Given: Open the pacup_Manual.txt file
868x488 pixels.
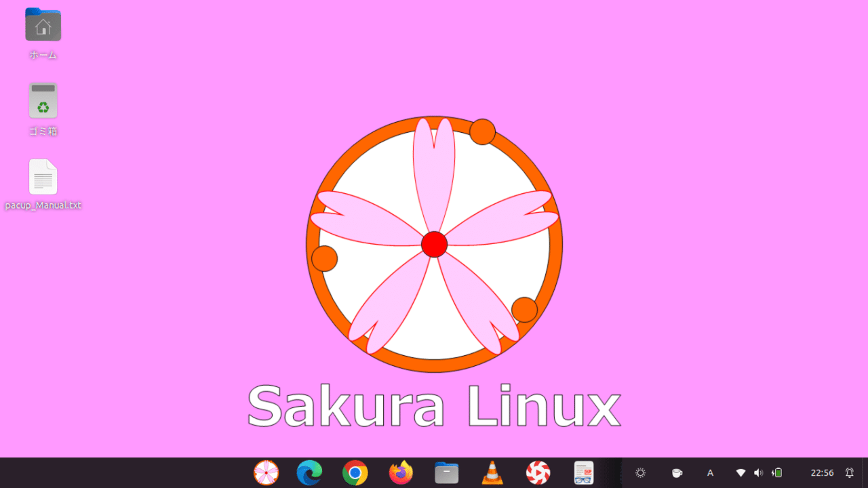Looking at the screenshot, I should (x=43, y=176).
